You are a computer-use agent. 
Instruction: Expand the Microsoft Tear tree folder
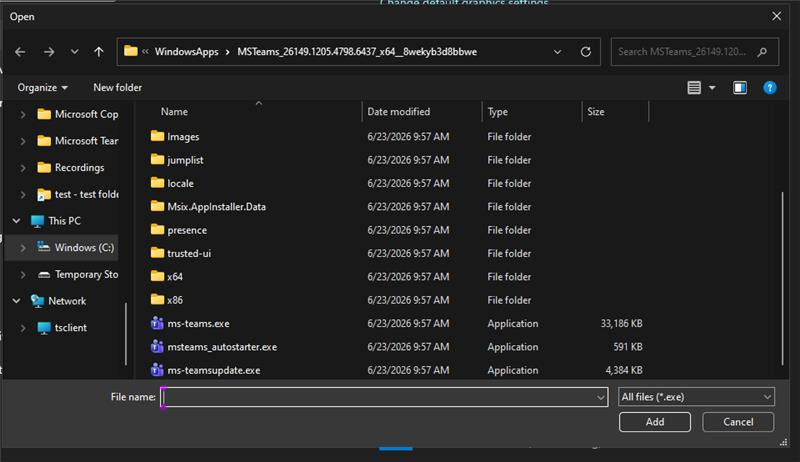tap(22, 141)
